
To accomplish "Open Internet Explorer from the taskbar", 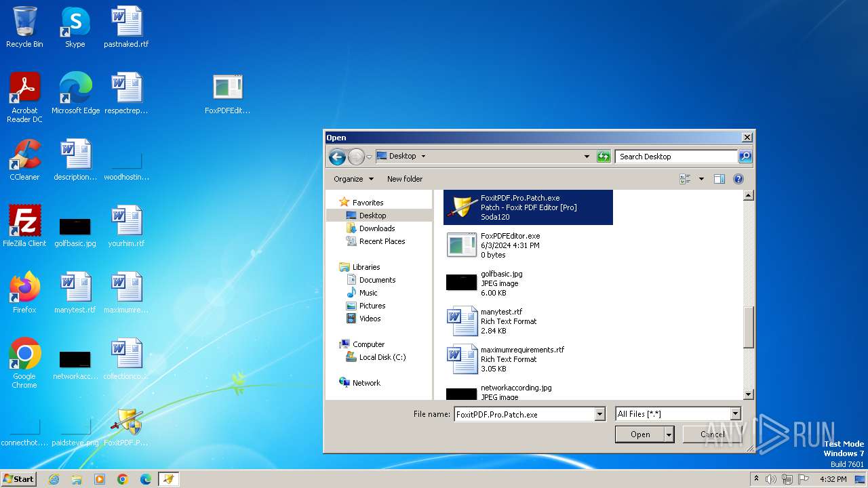I will pos(54,479).
